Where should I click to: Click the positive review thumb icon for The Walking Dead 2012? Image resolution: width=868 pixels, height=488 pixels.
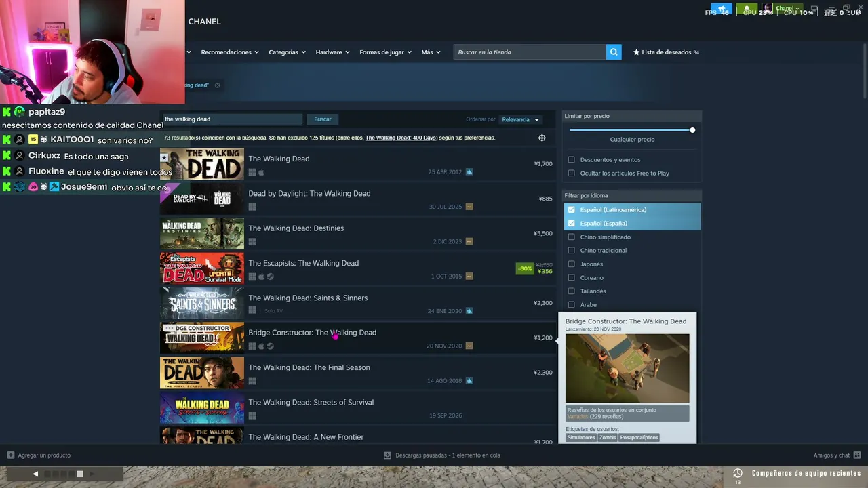tap(469, 172)
